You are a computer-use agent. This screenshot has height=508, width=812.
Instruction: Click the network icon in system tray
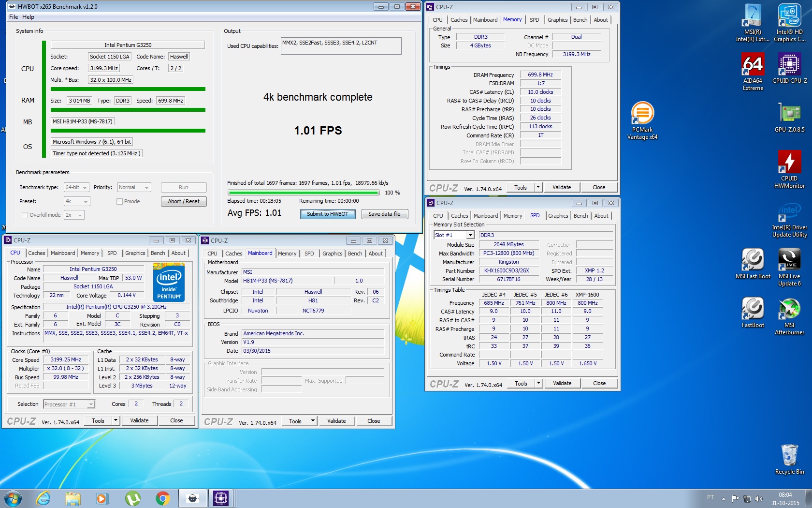(x=747, y=498)
